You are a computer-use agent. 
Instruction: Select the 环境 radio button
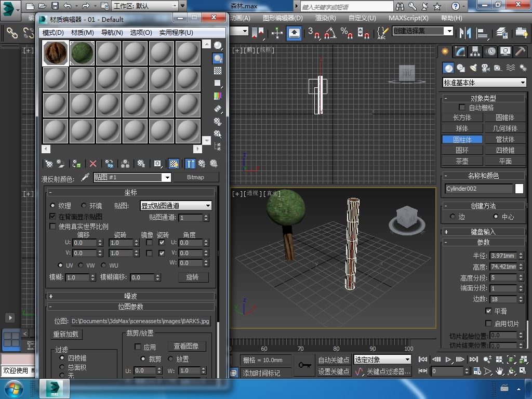tap(84, 205)
